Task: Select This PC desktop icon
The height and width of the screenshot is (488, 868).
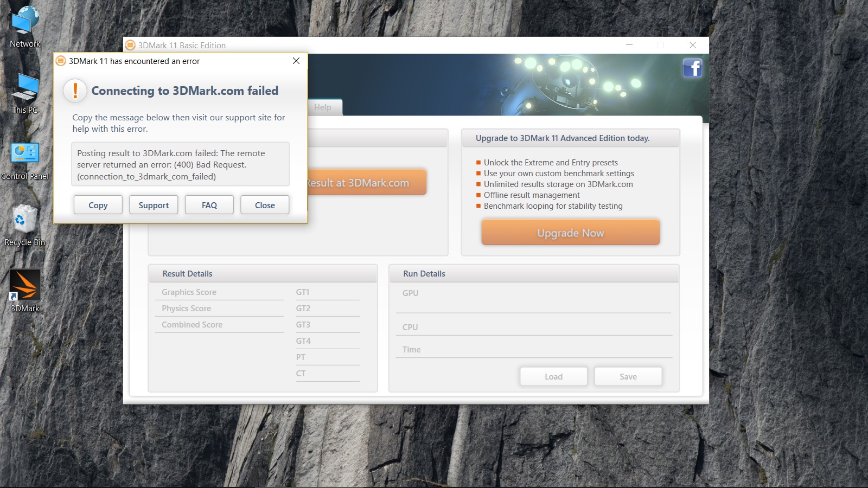Action: [x=25, y=93]
